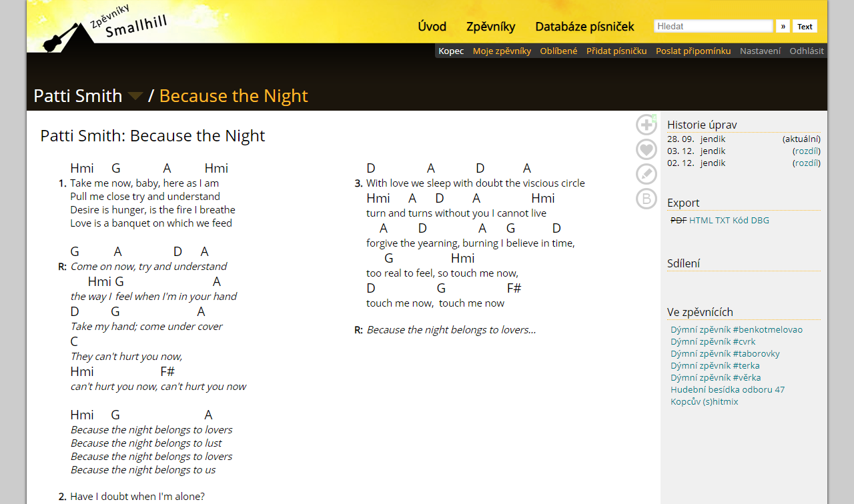
Task: Click in the Hledat search field
Action: point(713,26)
